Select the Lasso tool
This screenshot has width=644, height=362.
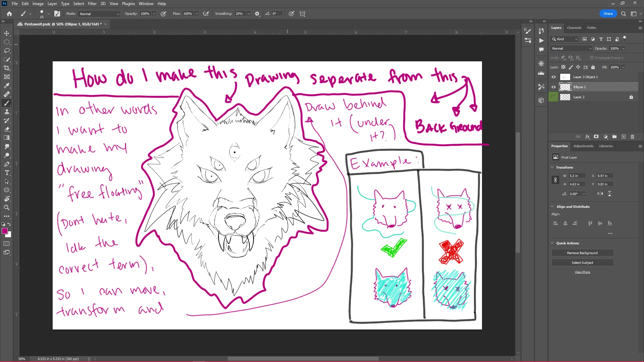click(x=7, y=51)
